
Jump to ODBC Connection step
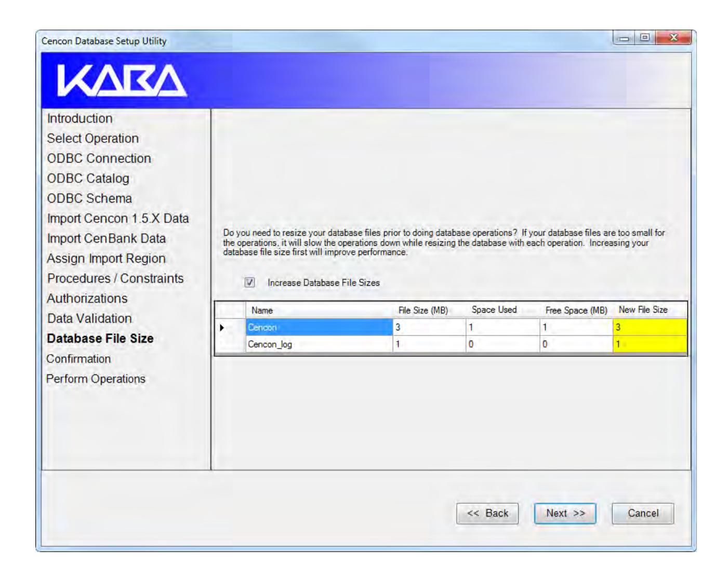coord(99,158)
